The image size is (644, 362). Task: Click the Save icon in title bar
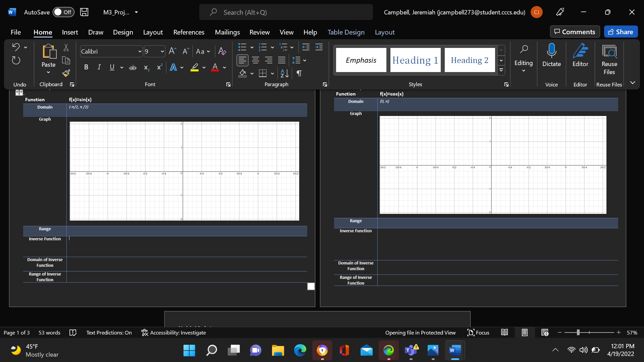pos(84,12)
